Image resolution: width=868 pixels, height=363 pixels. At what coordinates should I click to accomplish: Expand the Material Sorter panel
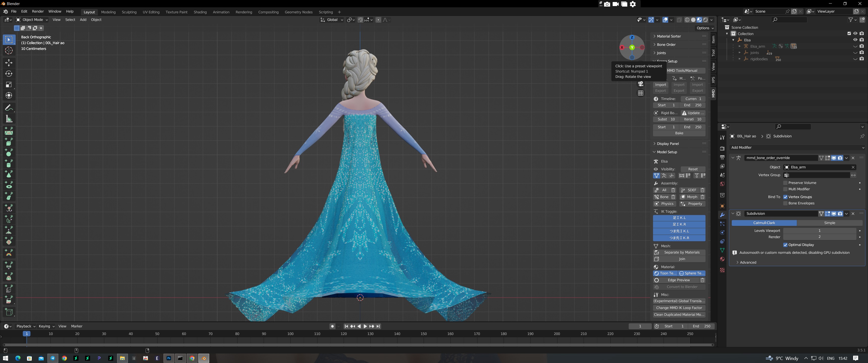point(668,36)
